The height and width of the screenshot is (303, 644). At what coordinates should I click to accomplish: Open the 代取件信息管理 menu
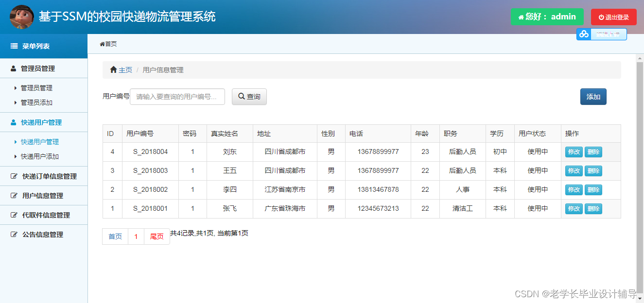tap(44, 215)
